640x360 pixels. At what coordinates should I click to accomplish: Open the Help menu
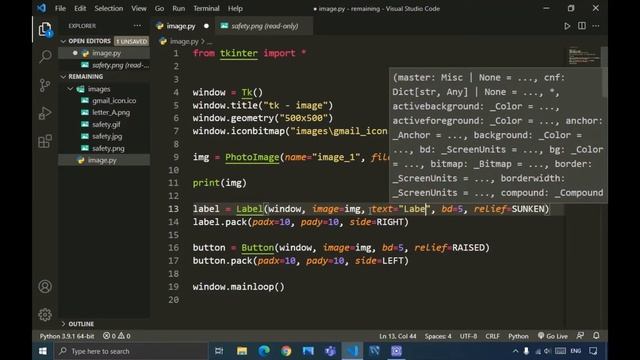pyautogui.click(x=235, y=8)
